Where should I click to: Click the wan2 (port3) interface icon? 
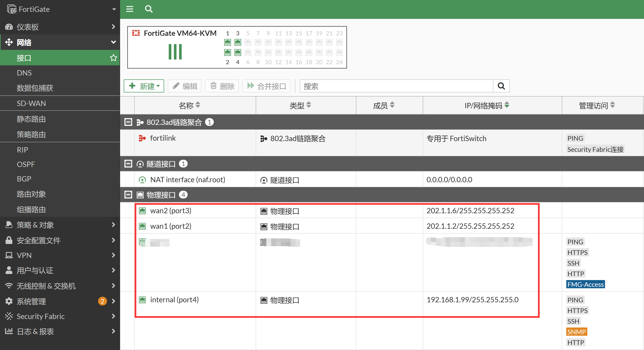(142, 211)
